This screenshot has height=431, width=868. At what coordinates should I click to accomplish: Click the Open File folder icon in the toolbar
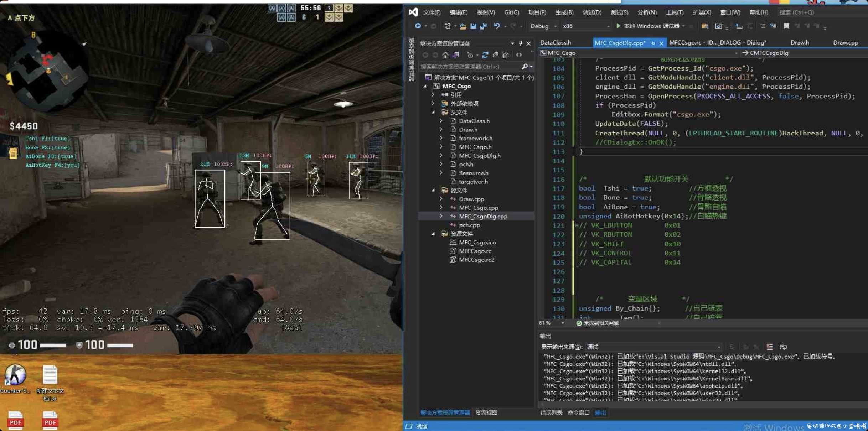(x=463, y=26)
